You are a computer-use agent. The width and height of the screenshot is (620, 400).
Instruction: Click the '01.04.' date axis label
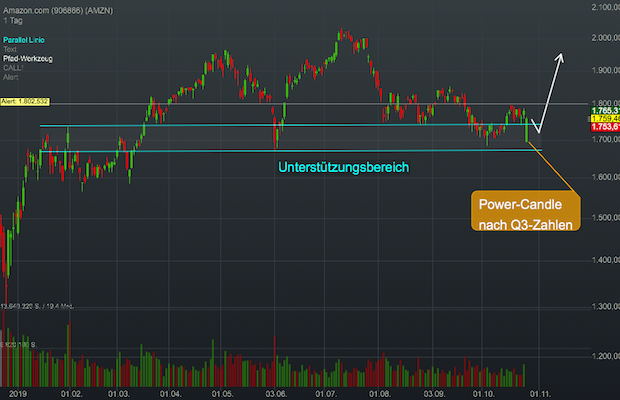[x=170, y=394]
